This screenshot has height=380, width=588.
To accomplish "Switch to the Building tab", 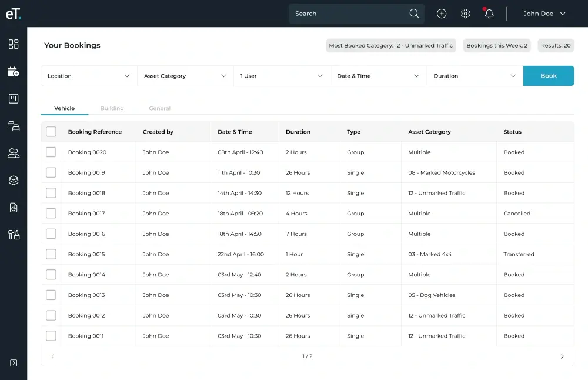I will (112, 108).
